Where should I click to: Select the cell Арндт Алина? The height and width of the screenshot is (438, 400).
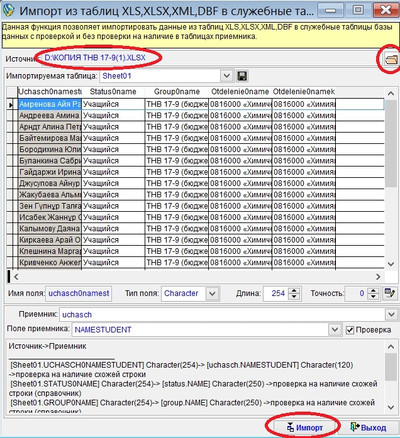point(50,127)
